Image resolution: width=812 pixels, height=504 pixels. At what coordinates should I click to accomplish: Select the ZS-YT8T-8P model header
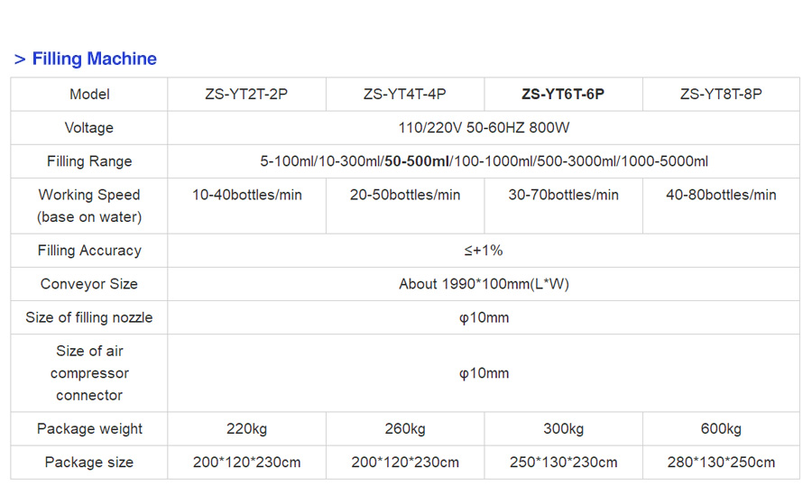tap(721, 95)
